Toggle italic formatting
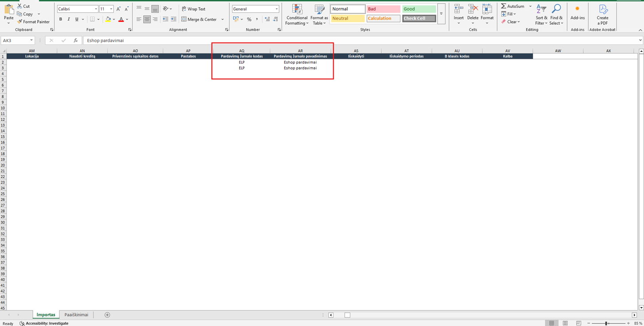 [x=69, y=19]
